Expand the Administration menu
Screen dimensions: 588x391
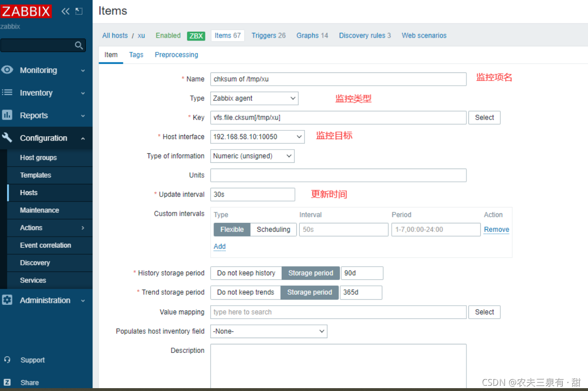click(x=83, y=301)
